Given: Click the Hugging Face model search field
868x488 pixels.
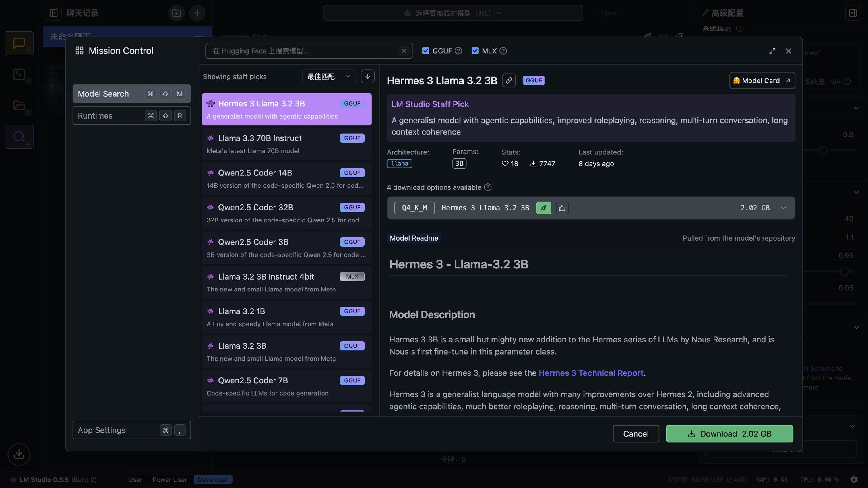Looking at the screenshot, I should click(302, 51).
